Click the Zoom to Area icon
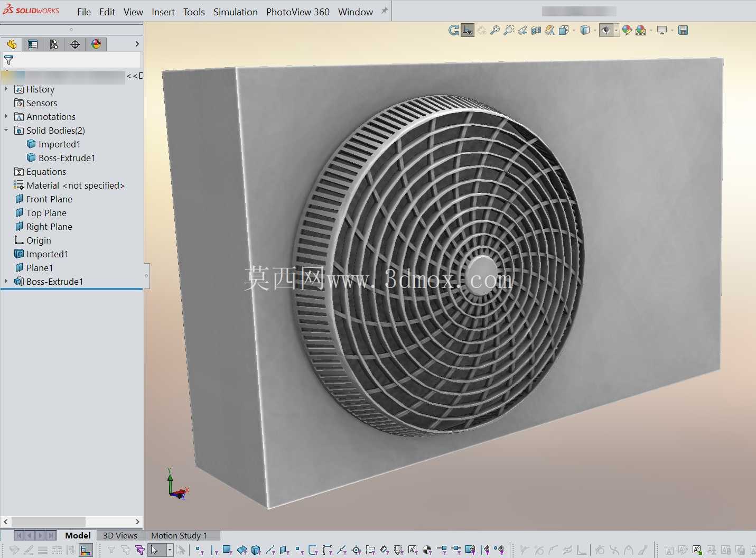The image size is (756, 558). 509,31
